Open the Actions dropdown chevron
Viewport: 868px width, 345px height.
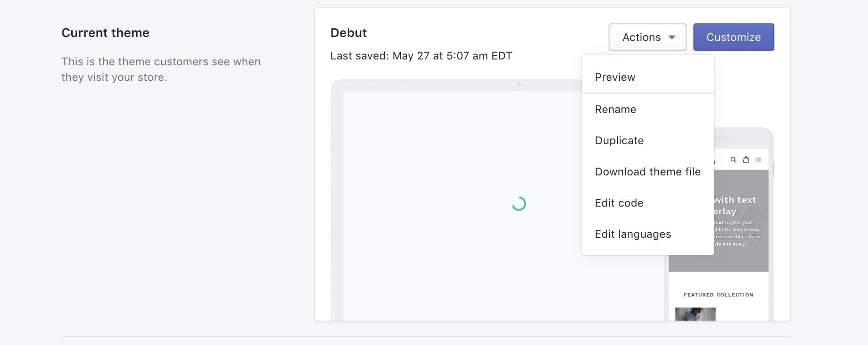(x=672, y=37)
